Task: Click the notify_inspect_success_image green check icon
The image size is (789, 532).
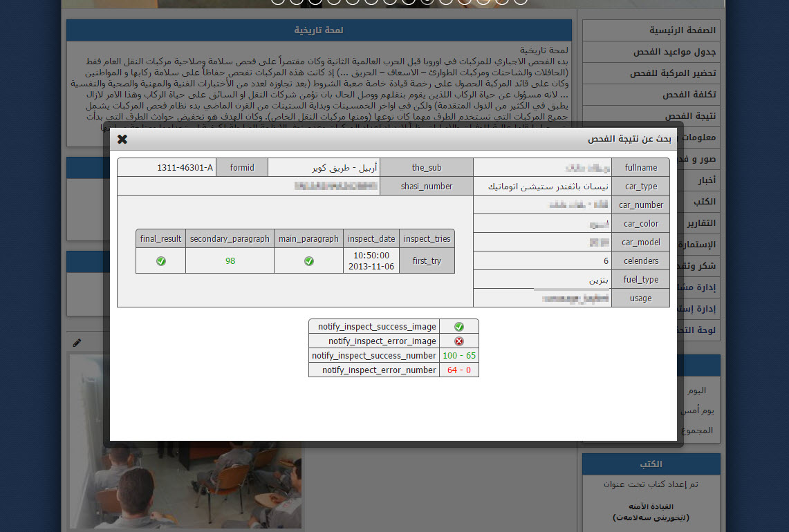Action: [x=459, y=327]
